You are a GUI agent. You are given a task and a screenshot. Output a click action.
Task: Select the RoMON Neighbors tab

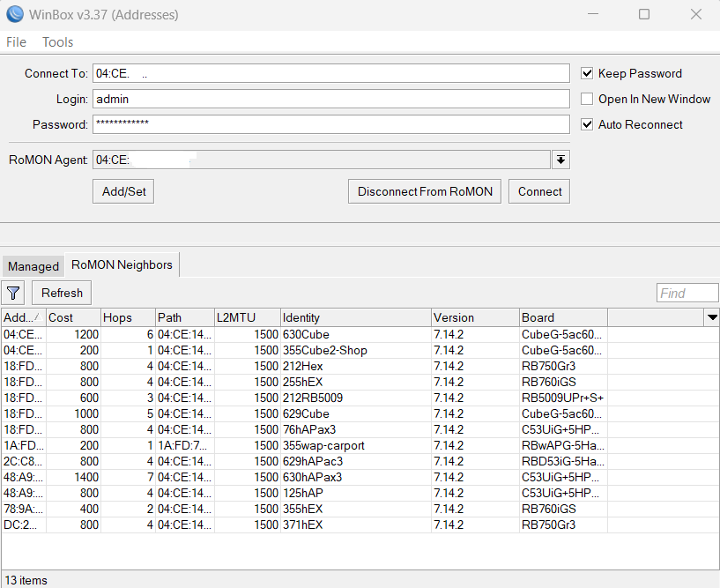122,264
